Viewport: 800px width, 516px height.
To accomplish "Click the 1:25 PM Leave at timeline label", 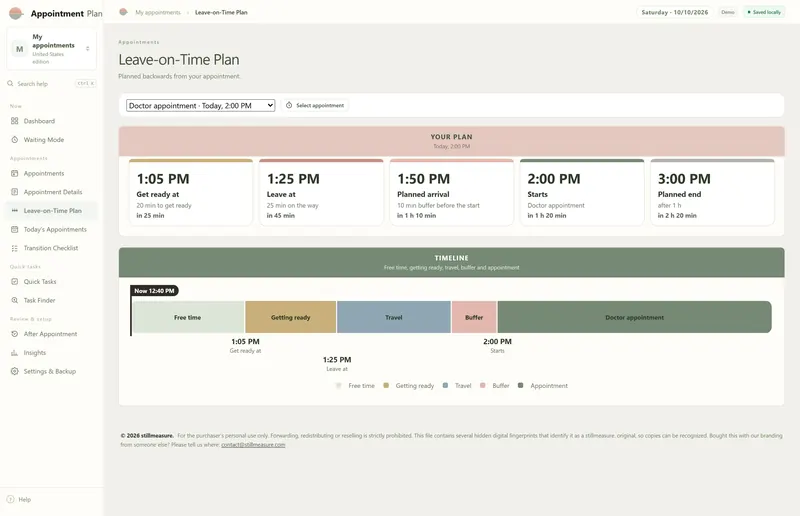I will [x=337, y=364].
